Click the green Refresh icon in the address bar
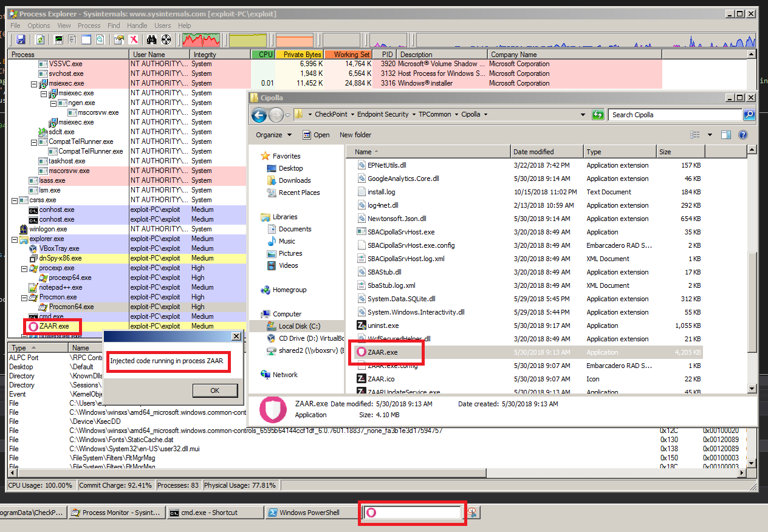The height and width of the screenshot is (532, 768). click(598, 114)
